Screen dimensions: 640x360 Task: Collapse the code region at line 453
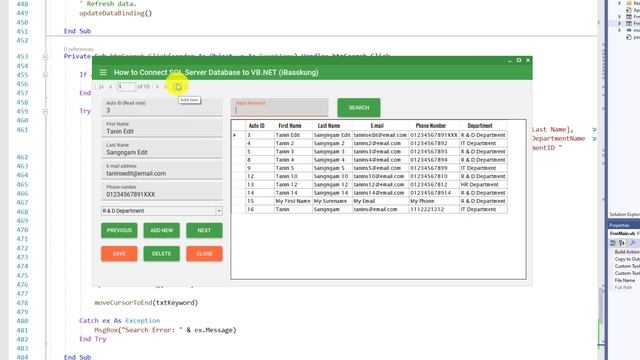pyautogui.click(x=45, y=57)
